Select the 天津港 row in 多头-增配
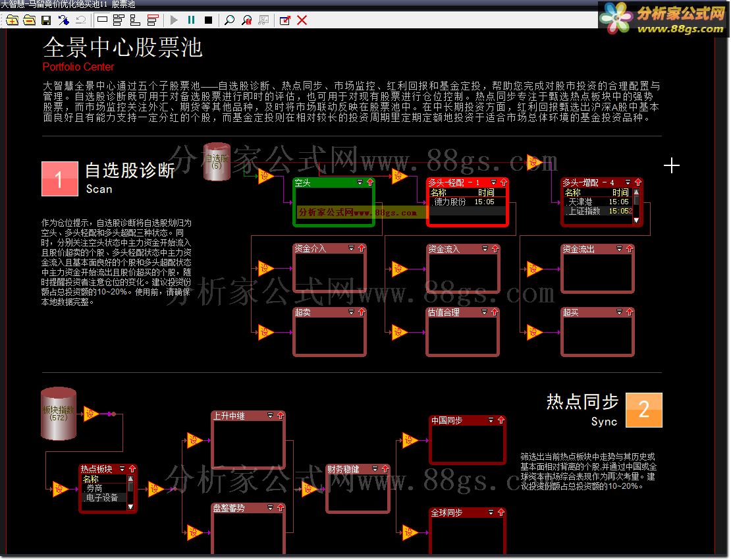The image size is (731, 560). click(x=598, y=202)
